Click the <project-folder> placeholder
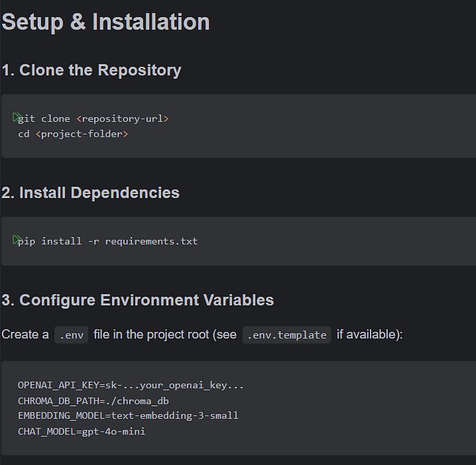This screenshot has width=476, height=465. 82,134
